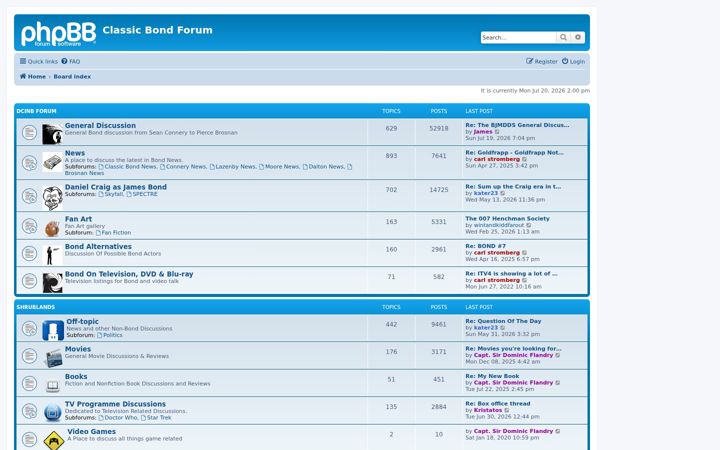Open the Movies forum
The height and width of the screenshot is (450, 720).
(78, 349)
